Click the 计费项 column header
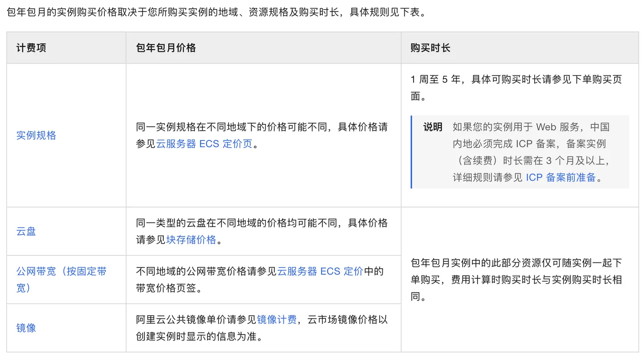This screenshot has height=358, width=644. [x=29, y=47]
